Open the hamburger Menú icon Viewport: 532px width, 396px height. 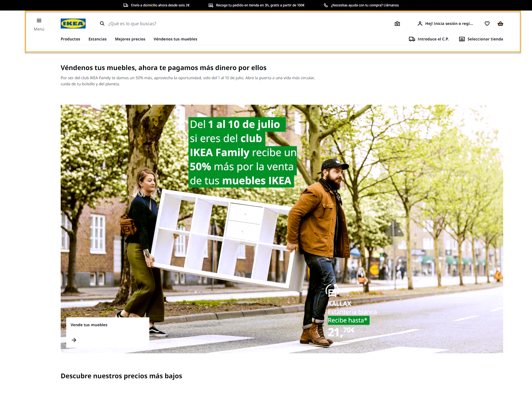[x=39, y=20]
